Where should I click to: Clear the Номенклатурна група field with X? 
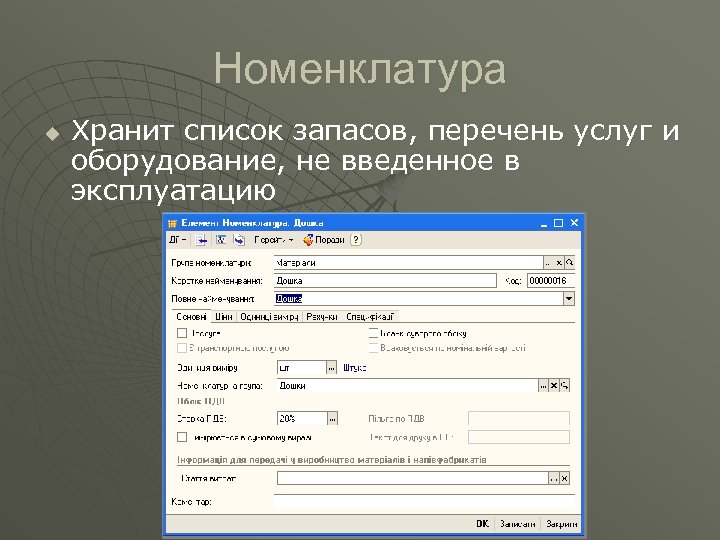coord(554,386)
